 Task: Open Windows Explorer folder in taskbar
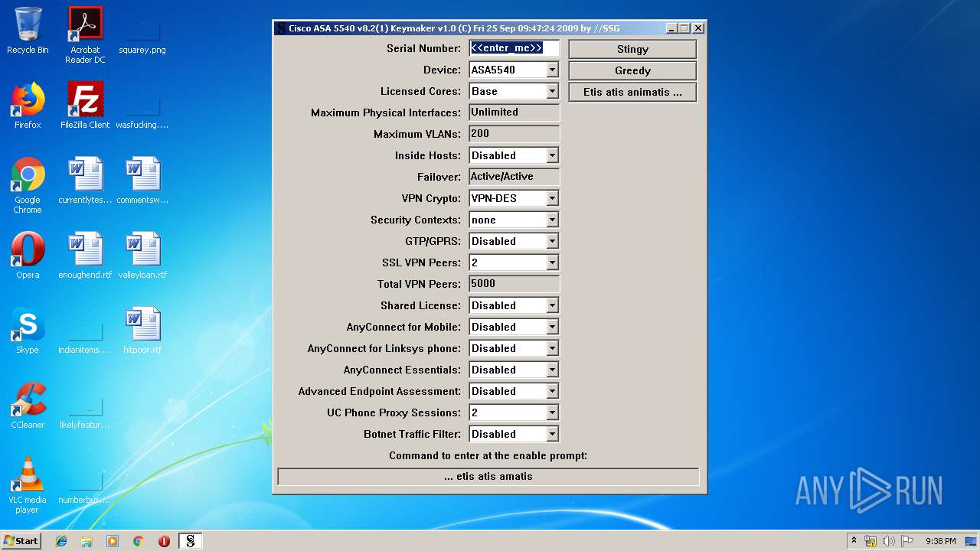(x=87, y=541)
